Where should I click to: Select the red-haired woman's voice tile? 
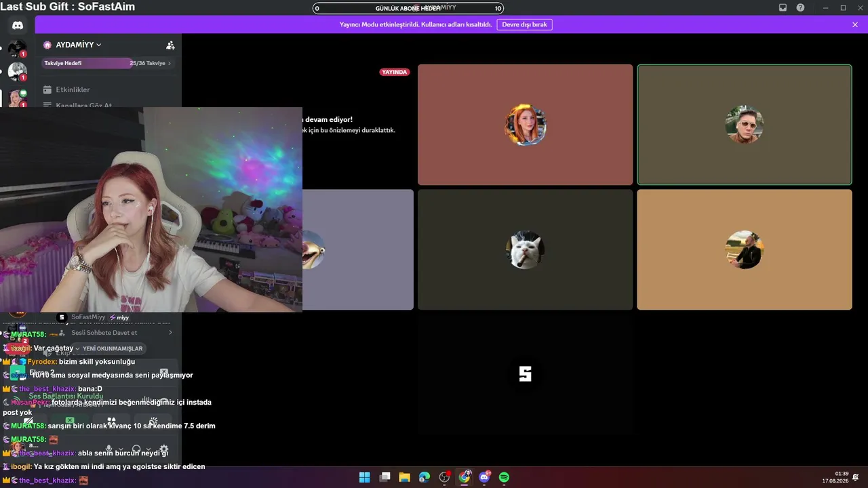click(x=525, y=125)
